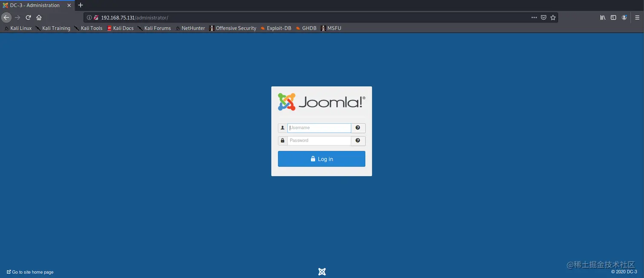The width and height of the screenshot is (644, 278).
Task: Click the help icon next to Password
Action: 358,141
